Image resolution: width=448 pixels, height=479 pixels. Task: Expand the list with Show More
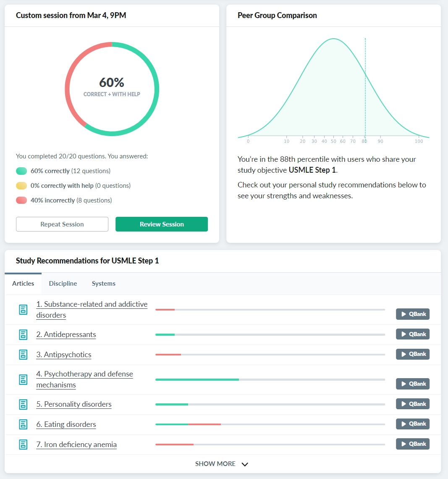tap(222, 464)
